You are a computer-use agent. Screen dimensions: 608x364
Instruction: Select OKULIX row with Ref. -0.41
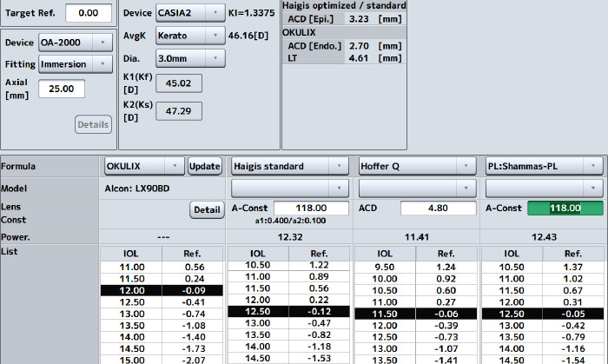[x=162, y=302]
